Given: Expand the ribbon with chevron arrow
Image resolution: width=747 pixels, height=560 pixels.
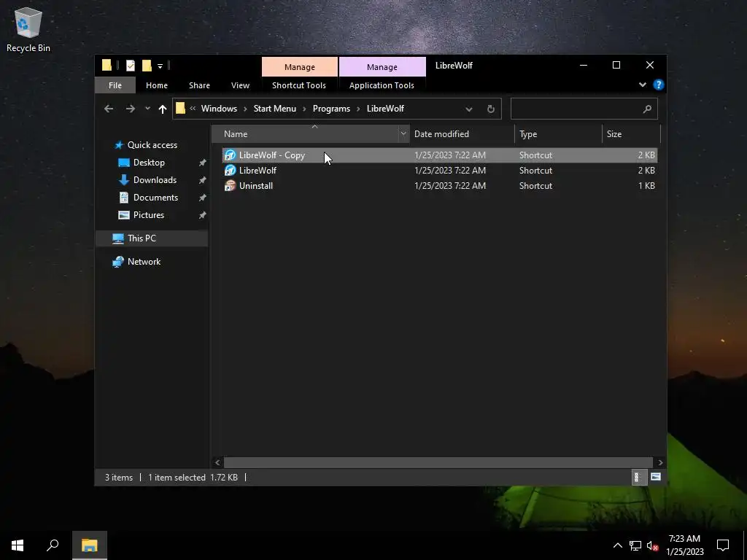Looking at the screenshot, I should [x=643, y=85].
